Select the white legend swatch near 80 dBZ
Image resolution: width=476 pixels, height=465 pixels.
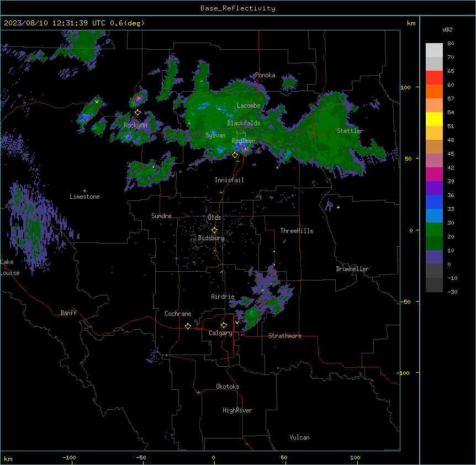click(x=434, y=50)
